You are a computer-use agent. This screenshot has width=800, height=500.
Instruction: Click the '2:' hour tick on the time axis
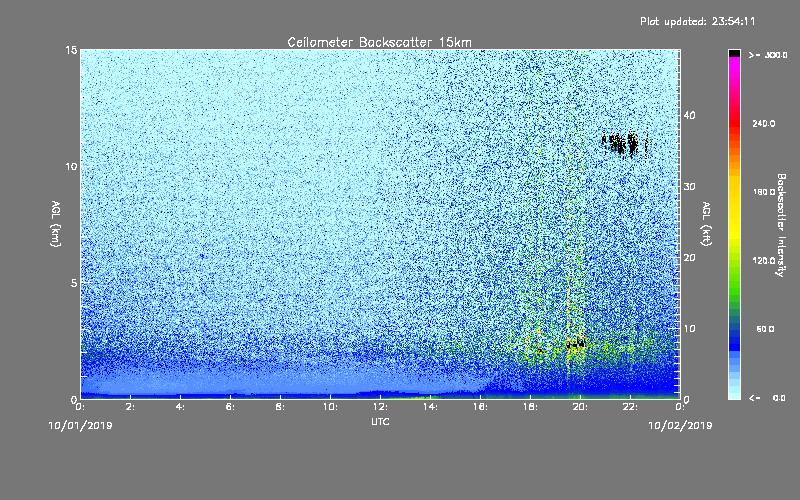pos(130,407)
